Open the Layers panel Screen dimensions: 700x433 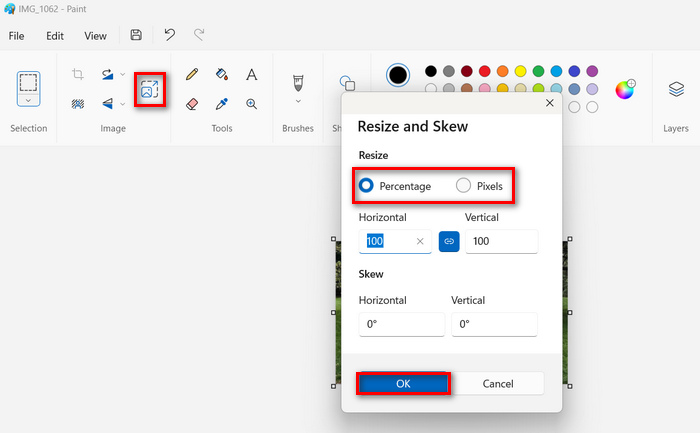[x=676, y=89]
